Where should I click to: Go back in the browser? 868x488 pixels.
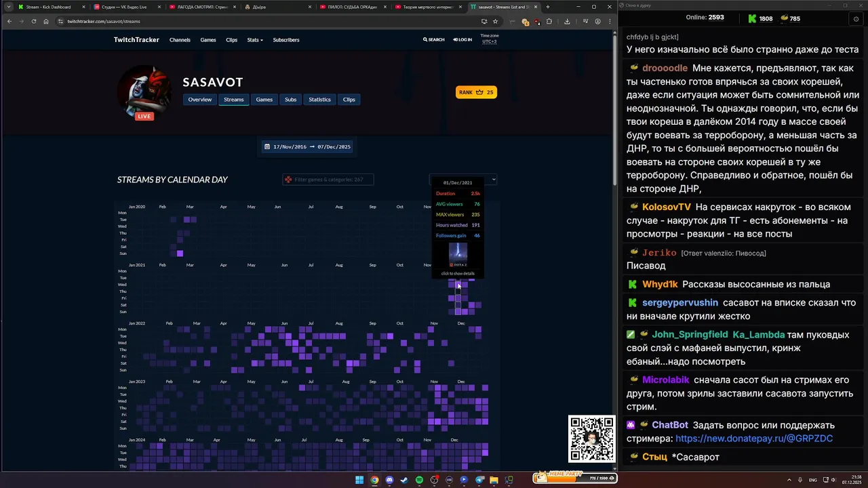9,21
